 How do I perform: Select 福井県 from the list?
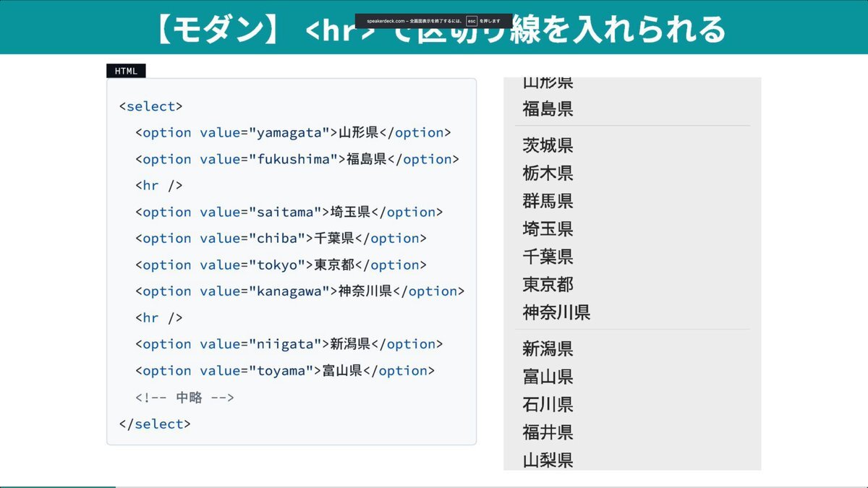point(548,432)
